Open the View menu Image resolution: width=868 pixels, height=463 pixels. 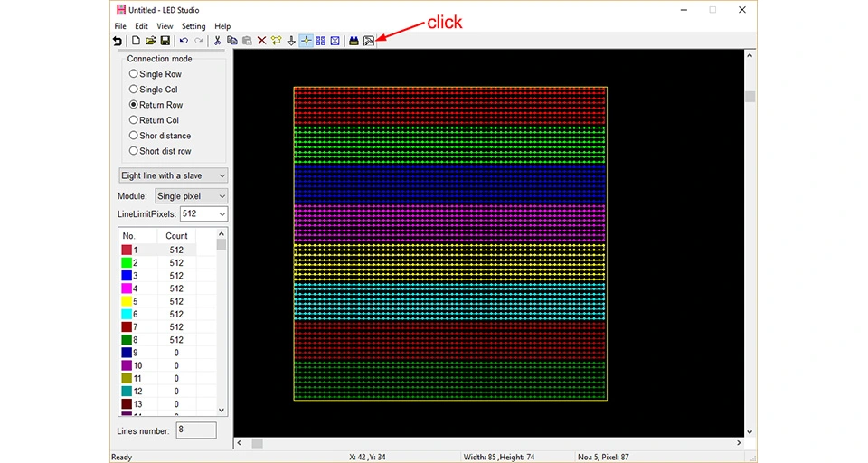click(x=165, y=26)
